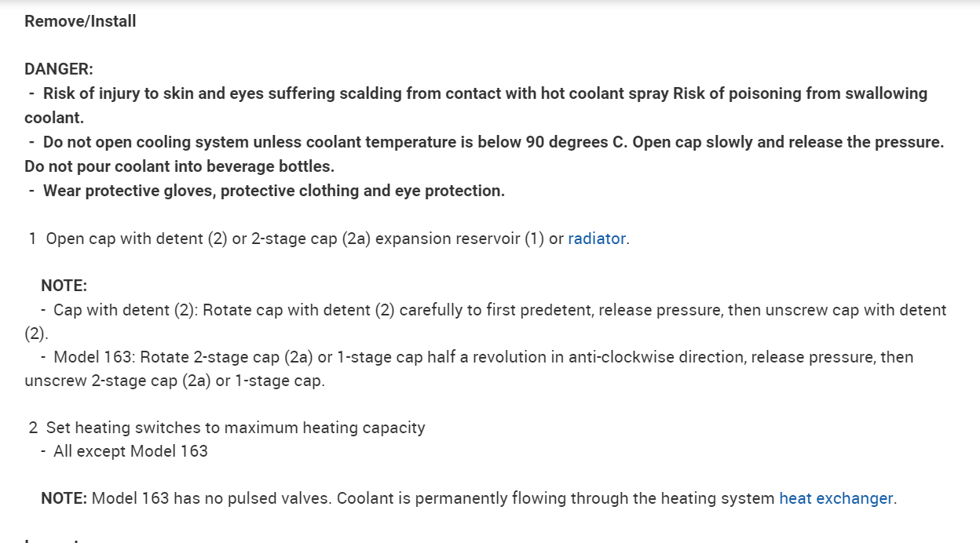The image size is (980, 543).
Task: Click the "All except Model 163" bullet
Action: click(x=130, y=451)
